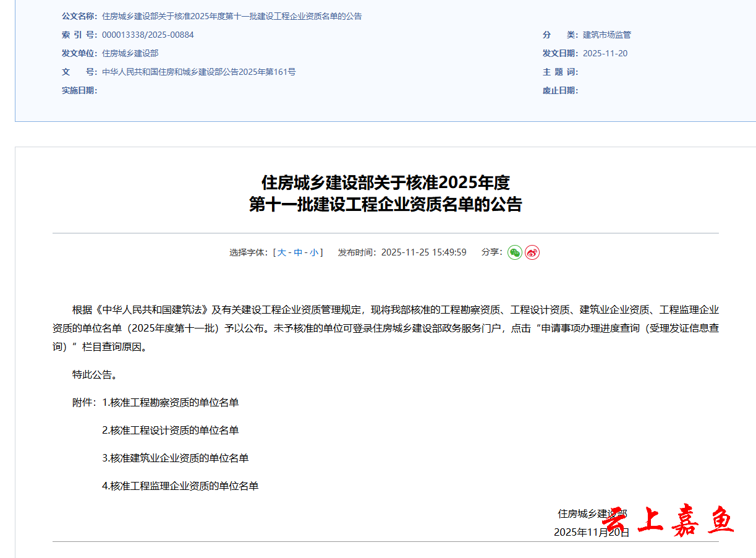Open attachment 4.核准工程监理企业资质的单位名单
Viewport: 756px width, 558px height.
(181, 486)
